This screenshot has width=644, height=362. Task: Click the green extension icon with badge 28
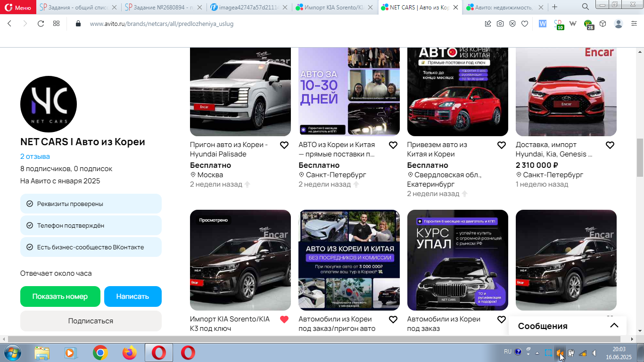[588, 25]
